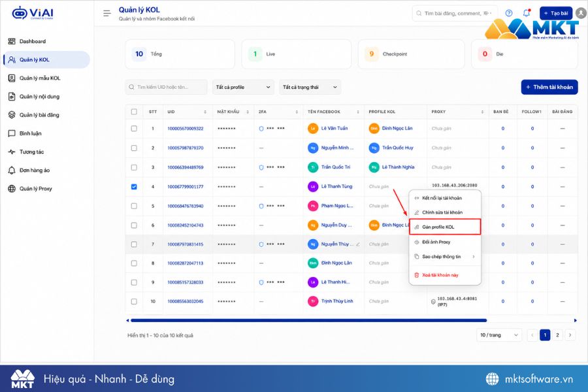The image size is (588, 392).
Task: Filter by the Live status card
Action: click(x=296, y=54)
